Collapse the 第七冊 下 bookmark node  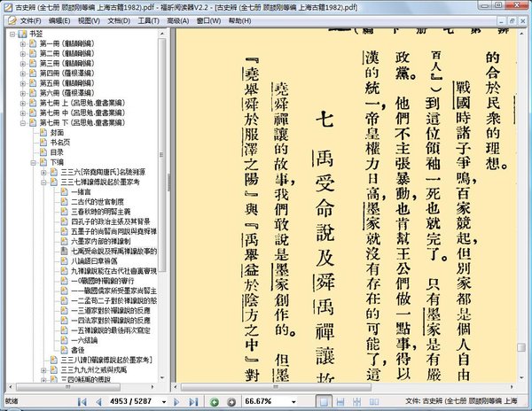tap(23, 121)
